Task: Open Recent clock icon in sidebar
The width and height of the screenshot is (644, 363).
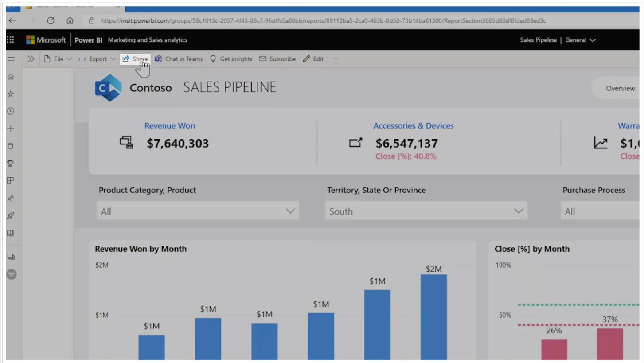Action: pyautogui.click(x=11, y=111)
